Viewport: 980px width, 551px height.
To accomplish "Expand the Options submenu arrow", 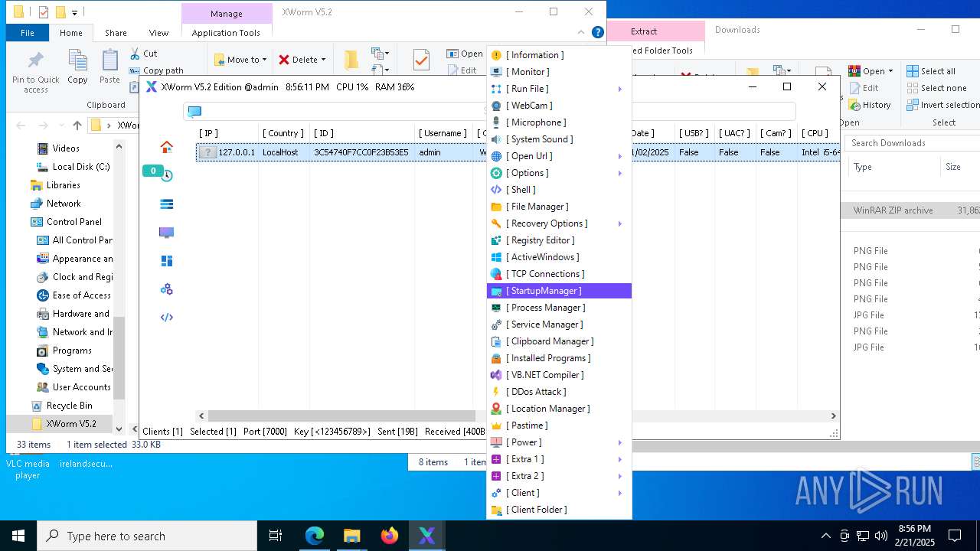I will (620, 173).
